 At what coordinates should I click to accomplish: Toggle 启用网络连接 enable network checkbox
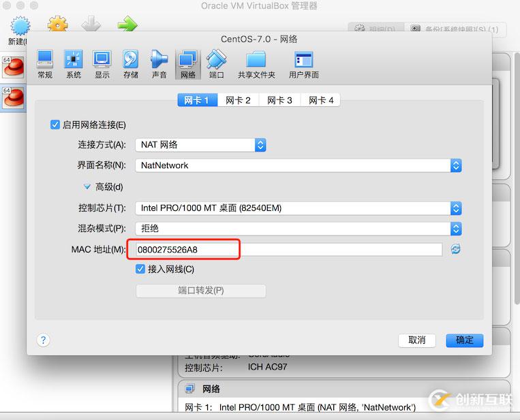click(x=55, y=125)
